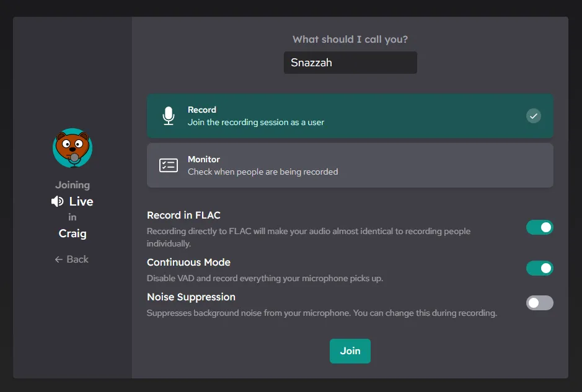Viewport: 582px width, 392px height.
Task: Click the checkmark icon on the Record card
Action: (533, 116)
